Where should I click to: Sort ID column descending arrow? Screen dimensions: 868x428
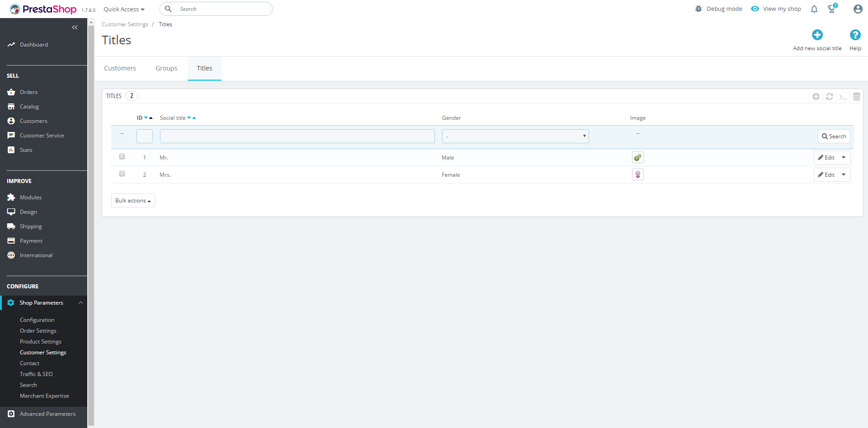tap(146, 118)
